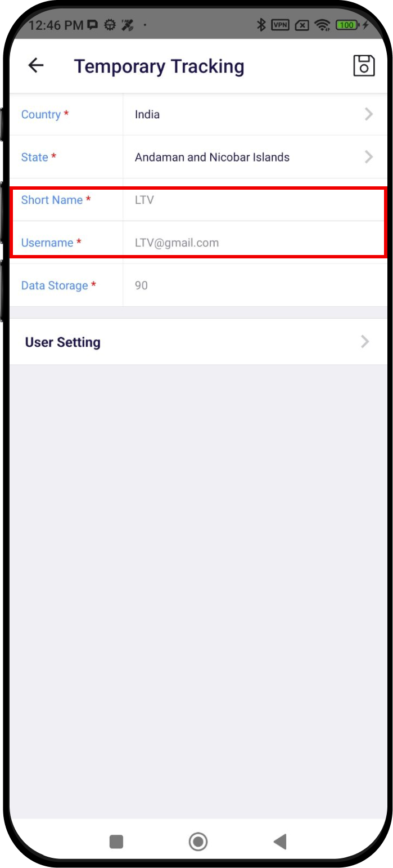Image resolution: width=393 pixels, height=868 pixels.
Task: Open User Setting chevron arrow
Action: coord(365,342)
